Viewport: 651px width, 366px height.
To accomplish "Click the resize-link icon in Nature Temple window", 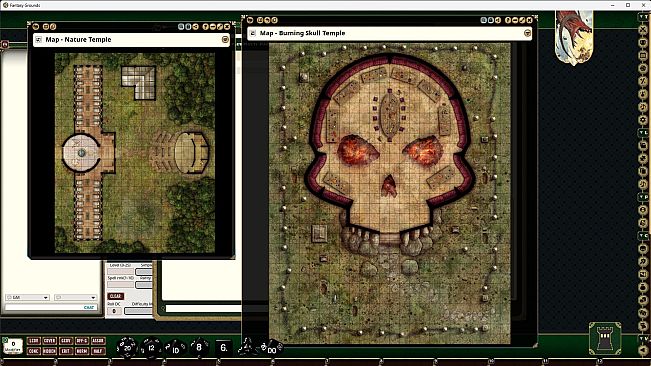I will click(x=220, y=27).
